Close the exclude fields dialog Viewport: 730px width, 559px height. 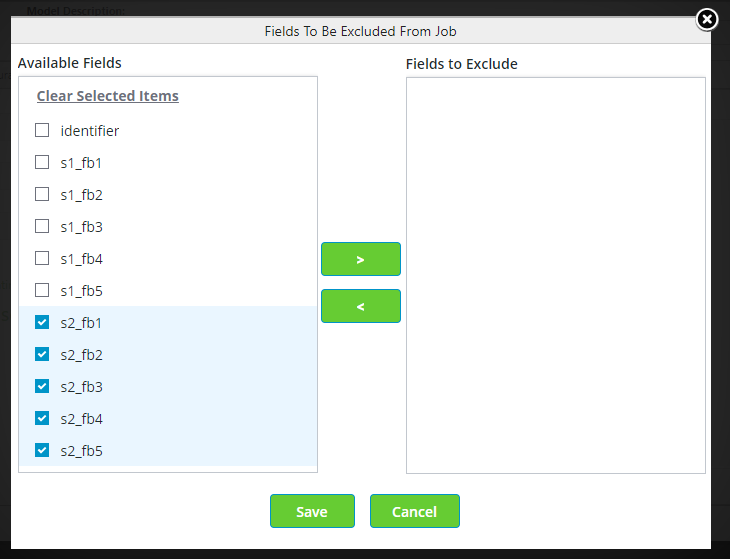706,19
